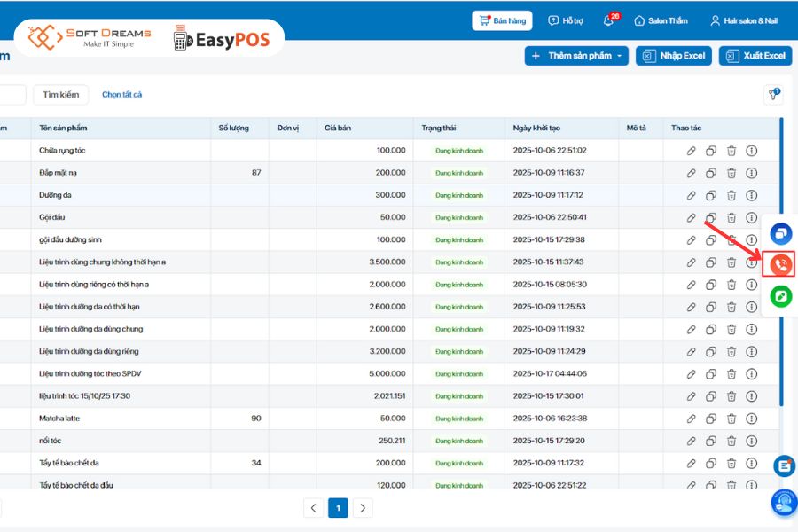Open the filter icon above the table
The width and height of the screenshot is (798, 532).
click(772, 95)
